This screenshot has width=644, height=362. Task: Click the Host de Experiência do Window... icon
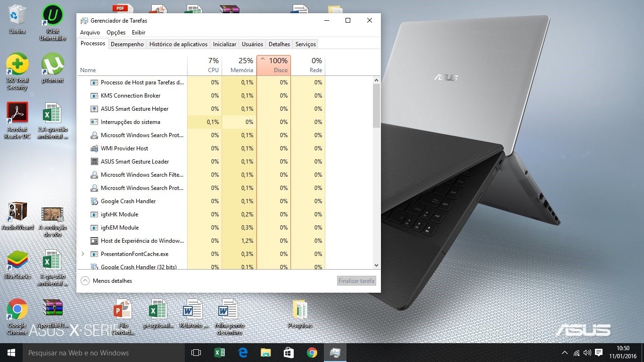(x=94, y=241)
